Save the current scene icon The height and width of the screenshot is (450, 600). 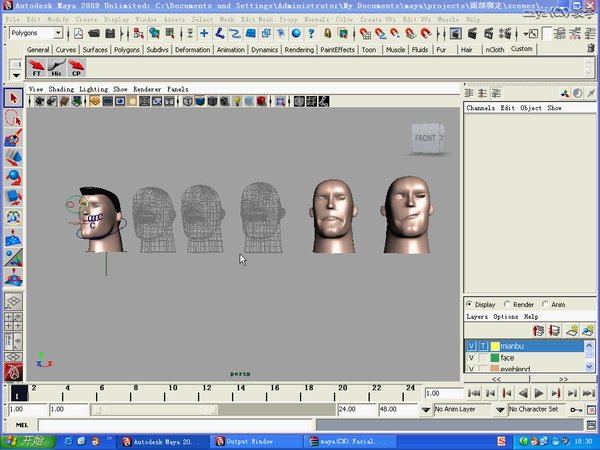(x=110, y=34)
